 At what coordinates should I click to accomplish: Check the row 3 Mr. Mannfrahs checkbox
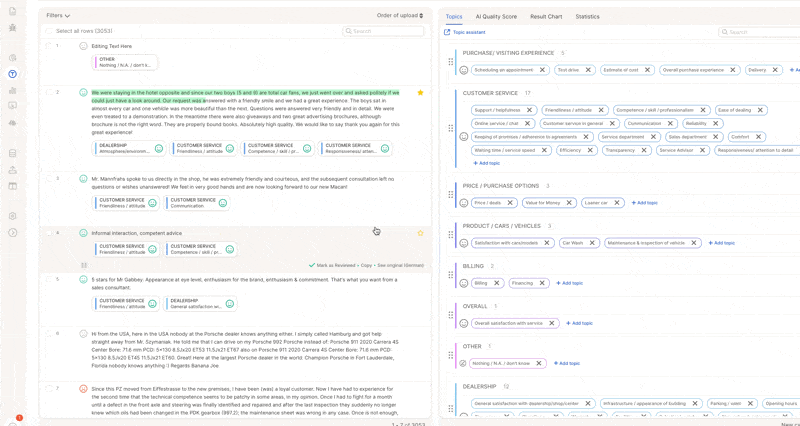(49, 179)
